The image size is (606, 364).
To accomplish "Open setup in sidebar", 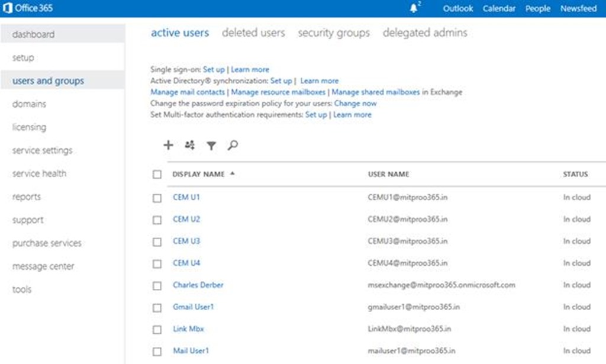I will [23, 57].
